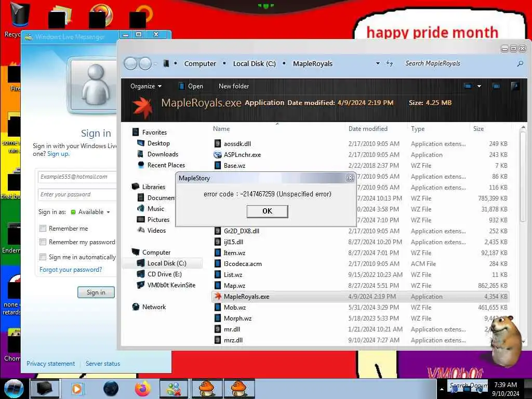Click the change view icon
The image size is (532, 399).
tap(468, 86)
